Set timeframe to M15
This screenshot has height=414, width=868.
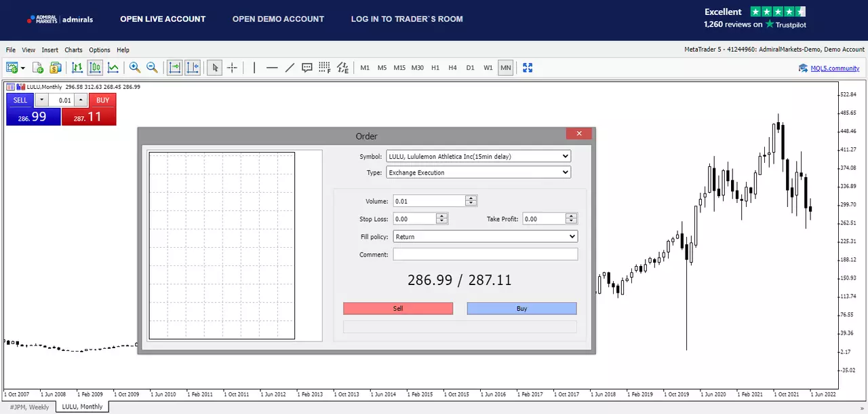pyautogui.click(x=399, y=68)
